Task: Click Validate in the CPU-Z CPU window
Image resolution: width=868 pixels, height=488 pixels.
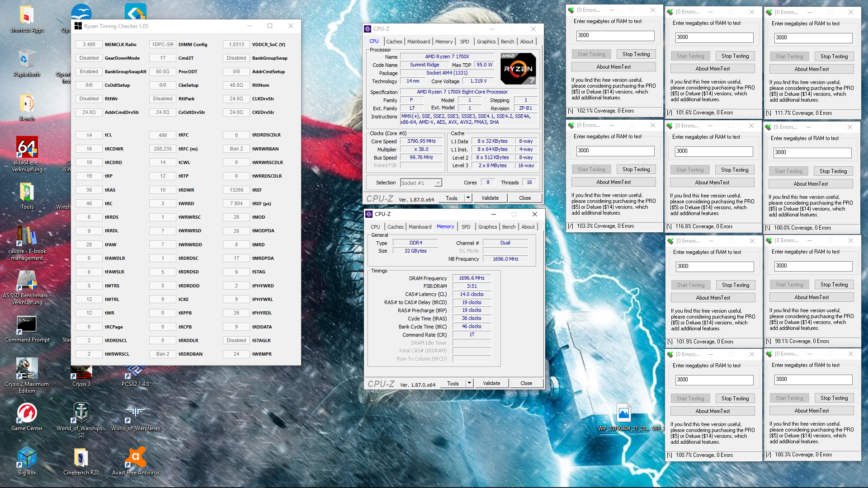Action: click(490, 198)
